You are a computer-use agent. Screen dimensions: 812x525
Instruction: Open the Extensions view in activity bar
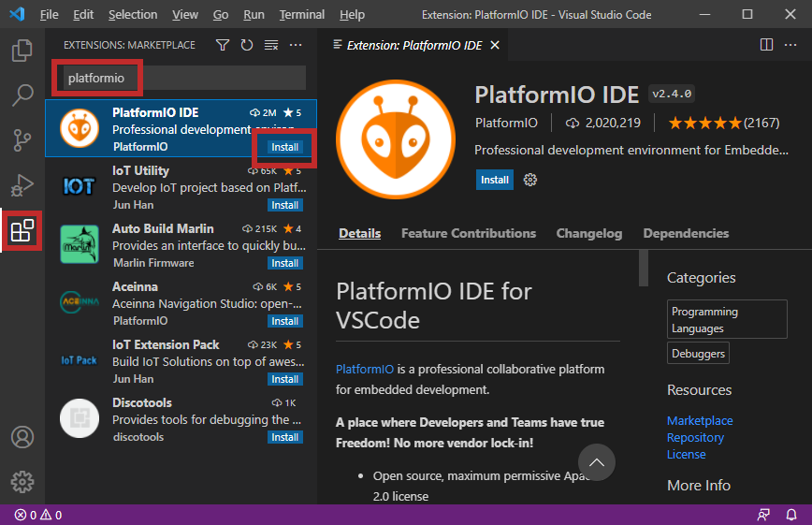click(22, 230)
